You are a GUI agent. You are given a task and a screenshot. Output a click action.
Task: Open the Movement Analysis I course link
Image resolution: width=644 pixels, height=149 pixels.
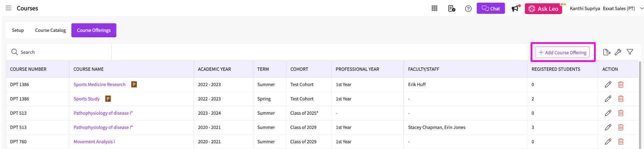pyautogui.click(x=94, y=142)
